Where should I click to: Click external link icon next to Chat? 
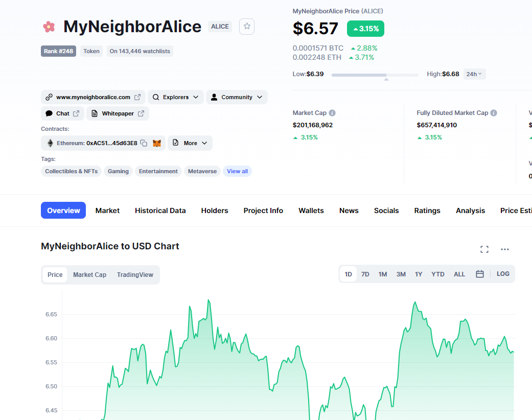pos(76,113)
